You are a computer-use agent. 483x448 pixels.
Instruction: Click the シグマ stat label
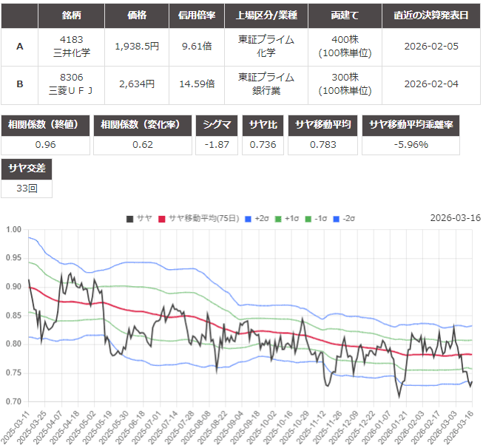coord(217,124)
